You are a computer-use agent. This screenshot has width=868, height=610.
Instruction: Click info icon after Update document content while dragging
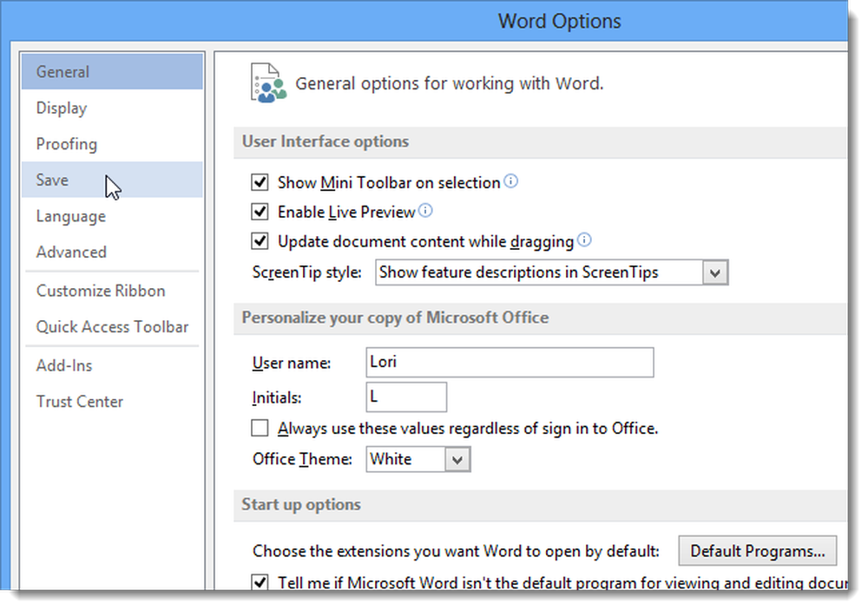584,239
